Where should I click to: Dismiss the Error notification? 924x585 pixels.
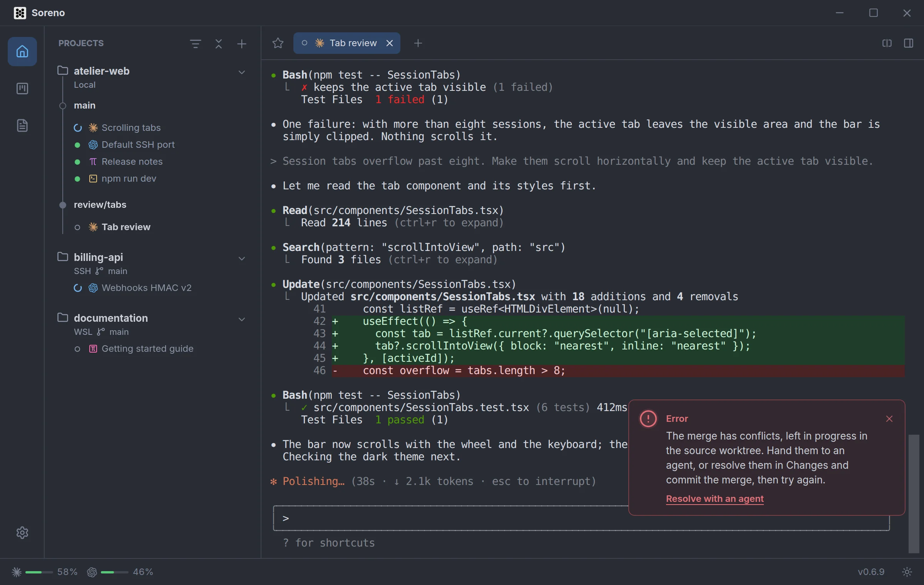pos(889,419)
